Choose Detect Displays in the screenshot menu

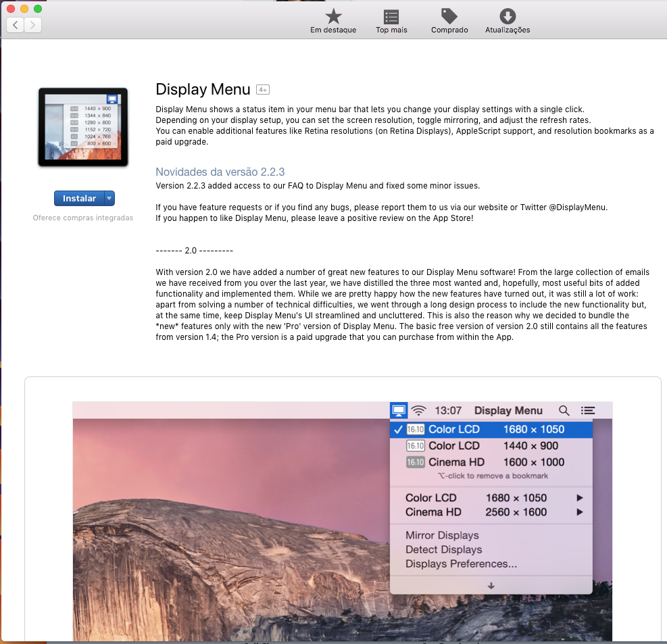(444, 549)
